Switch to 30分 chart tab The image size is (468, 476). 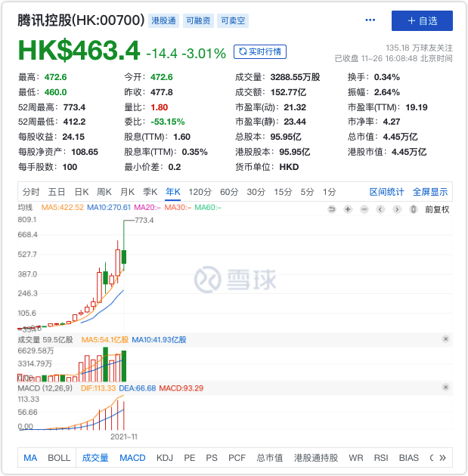pos(256,192)
